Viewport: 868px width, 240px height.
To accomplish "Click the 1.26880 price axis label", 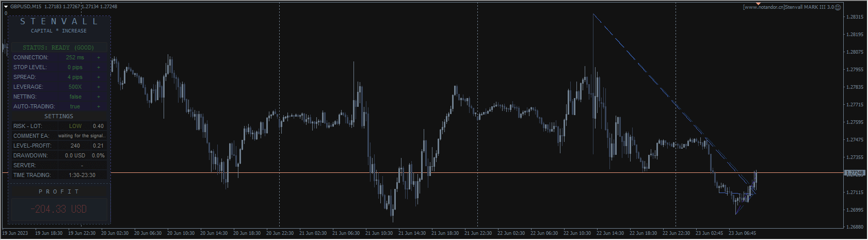I will point(855,227).
